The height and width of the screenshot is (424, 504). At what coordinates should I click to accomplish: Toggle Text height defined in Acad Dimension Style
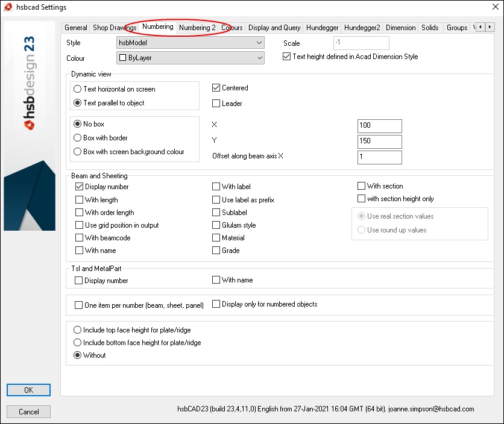(350, 57)
